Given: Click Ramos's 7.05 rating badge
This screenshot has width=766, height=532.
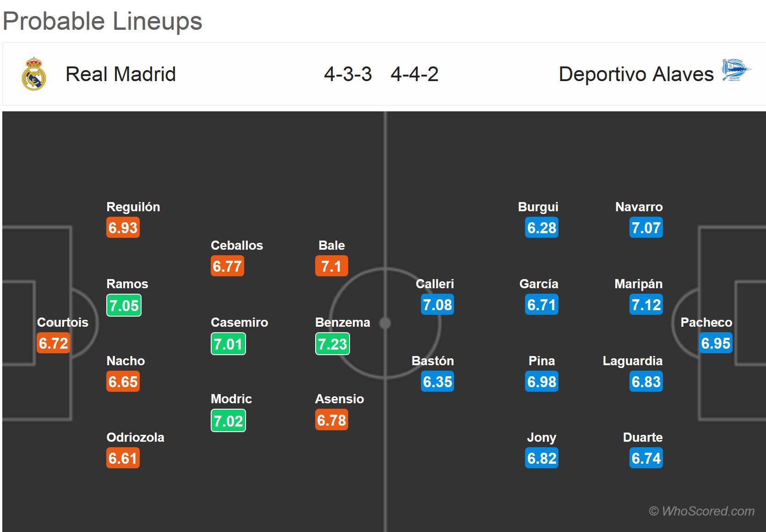Looking at the screenshot, I should coord(124,306).
